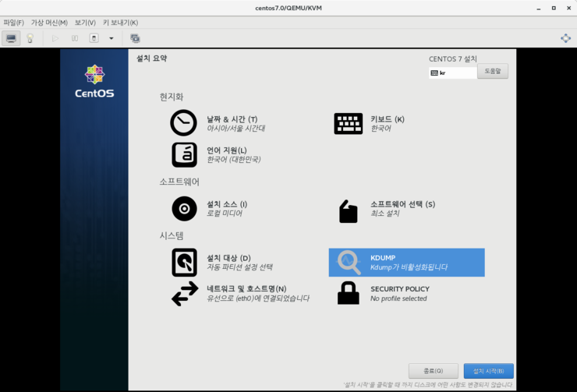Select the 언어 지원(L) label

[226, 150]
